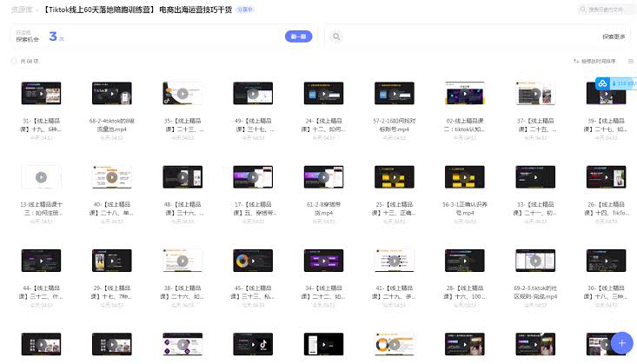The image size is (637, 364).
Task: Click the blue plus floating add button
Action: pos(621,343)
